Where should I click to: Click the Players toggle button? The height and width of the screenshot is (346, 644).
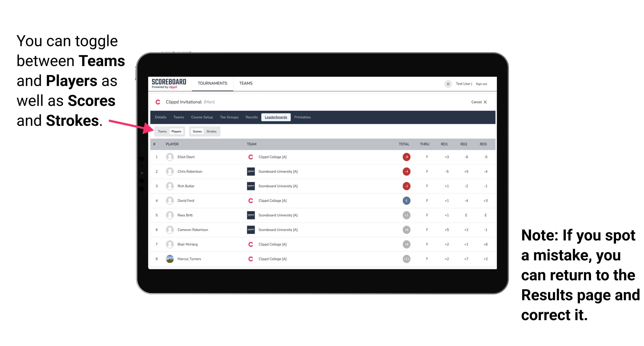click(x=177, y=131)
